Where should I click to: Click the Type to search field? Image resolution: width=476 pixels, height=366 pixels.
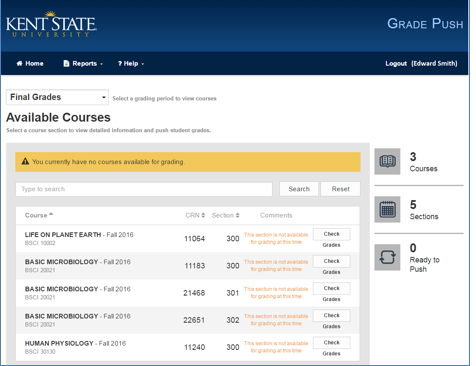144,189
